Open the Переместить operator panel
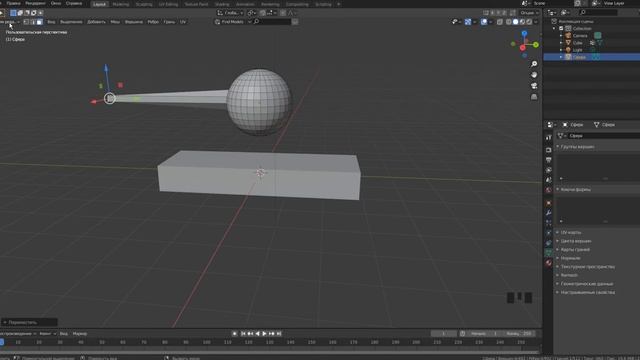This screenshot has height=360, width=640. click(x=29, y=322)
